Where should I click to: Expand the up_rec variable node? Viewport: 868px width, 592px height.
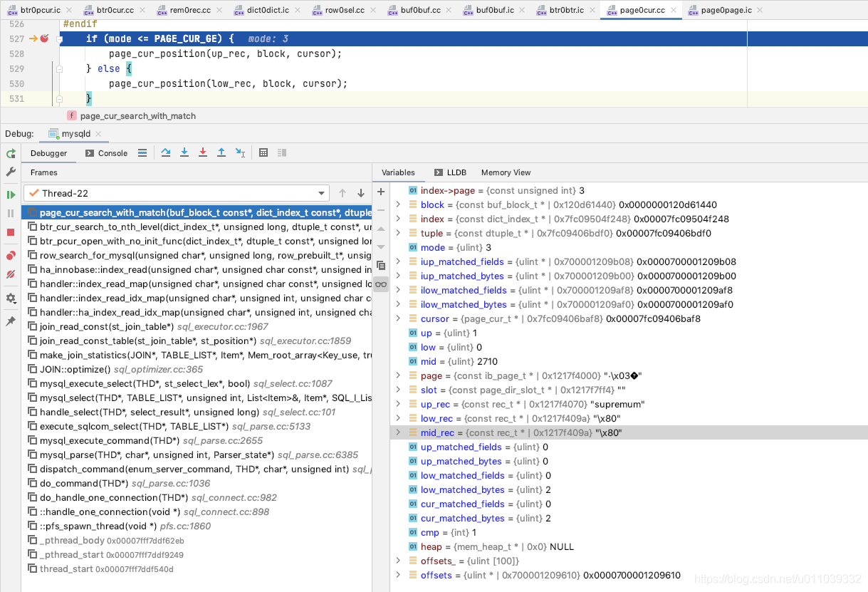point(398,404)
